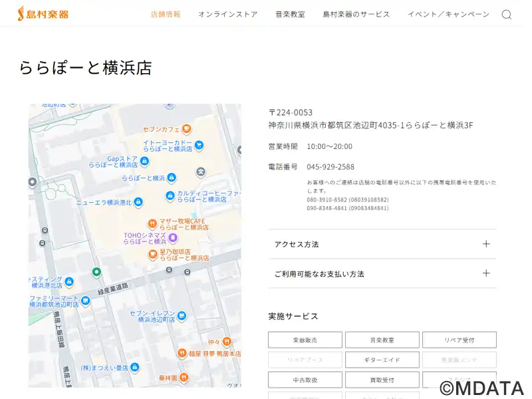Viewport: 532px width, 399px height.
Task: Click the 楽器販売 service button
Action: click(305, 340)
